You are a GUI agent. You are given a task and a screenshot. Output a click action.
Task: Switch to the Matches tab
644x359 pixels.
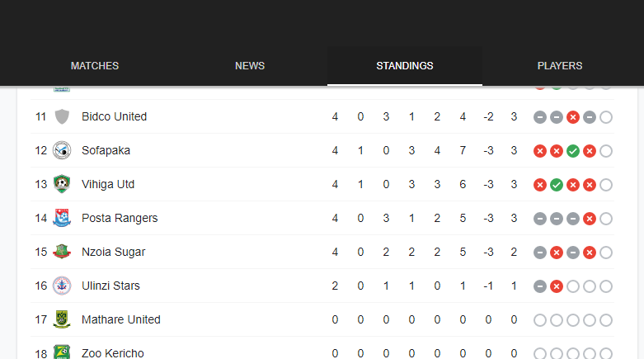(x=95, y=66)
